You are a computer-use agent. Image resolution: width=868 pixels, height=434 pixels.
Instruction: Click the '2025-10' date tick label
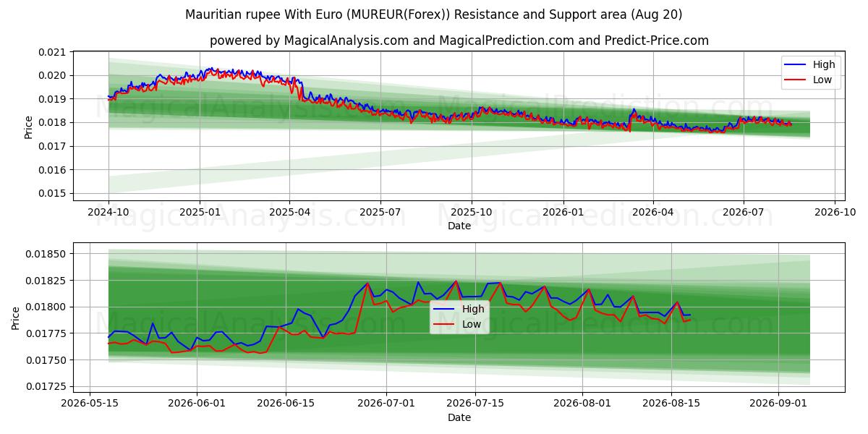click(x=472, y=213)
